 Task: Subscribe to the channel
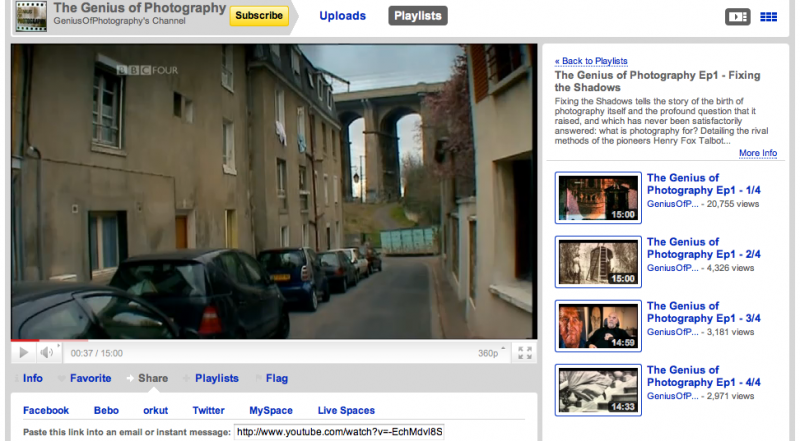(259, 16)
